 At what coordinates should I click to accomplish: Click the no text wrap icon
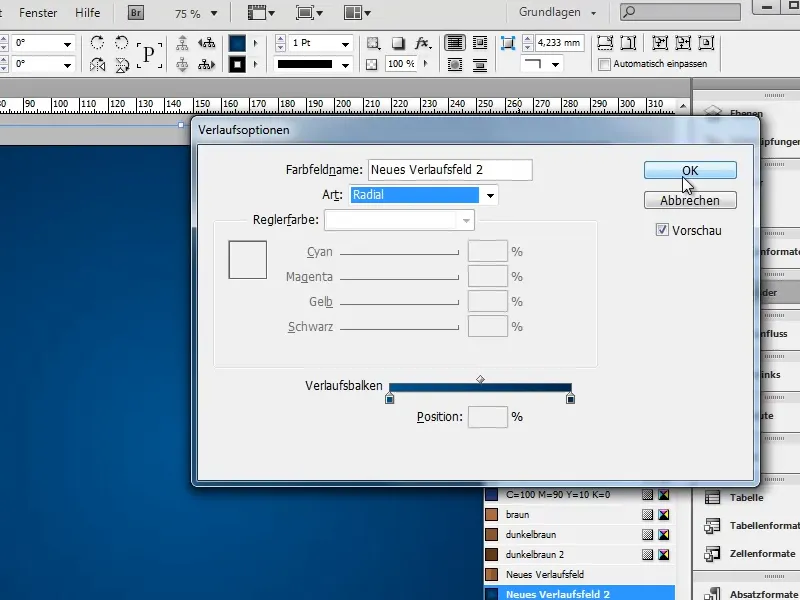click(x=455, y=43)
